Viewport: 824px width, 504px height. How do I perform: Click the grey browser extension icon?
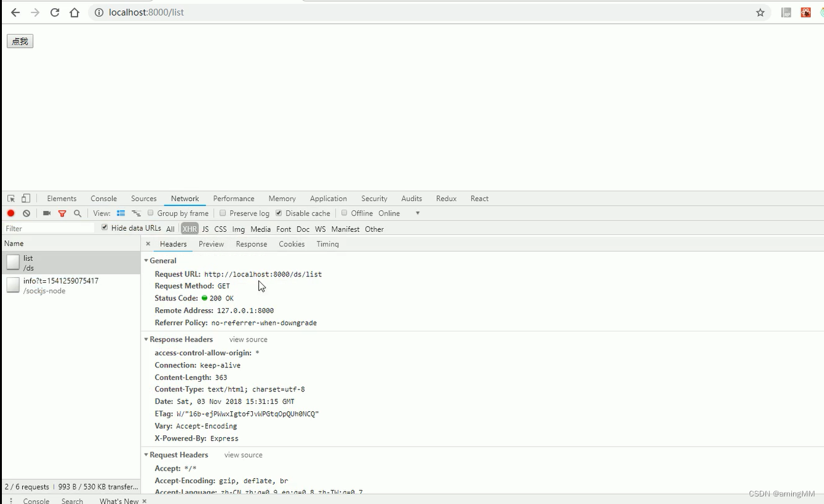(786, 13)
